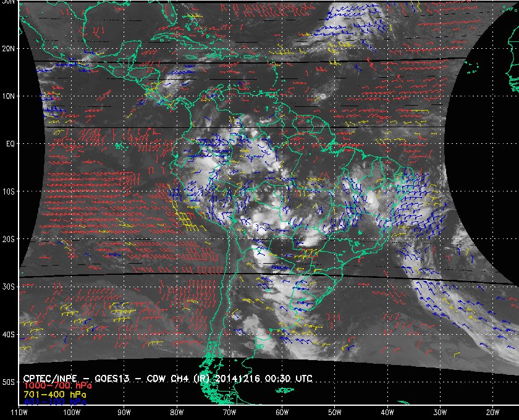Screen dimensions: 519x420
Task: Click the 70W longitude label
Action: 229,412
